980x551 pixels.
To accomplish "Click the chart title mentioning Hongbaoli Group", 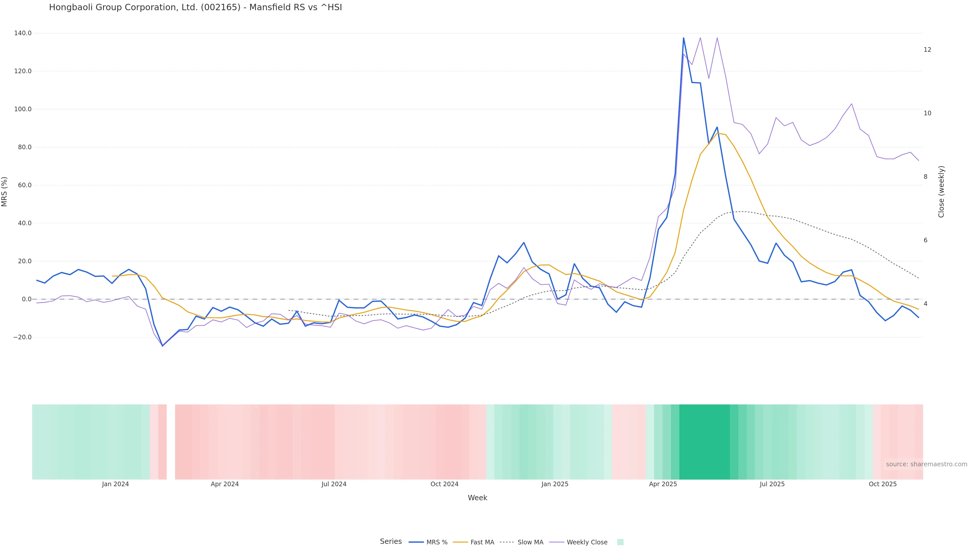I will pos(195,8).
